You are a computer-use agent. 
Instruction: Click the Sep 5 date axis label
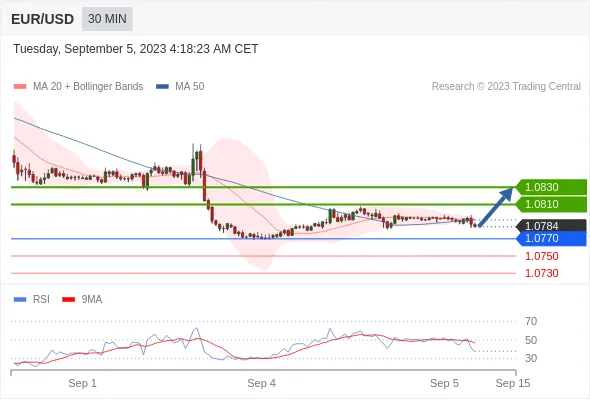(x=444, y=383)
